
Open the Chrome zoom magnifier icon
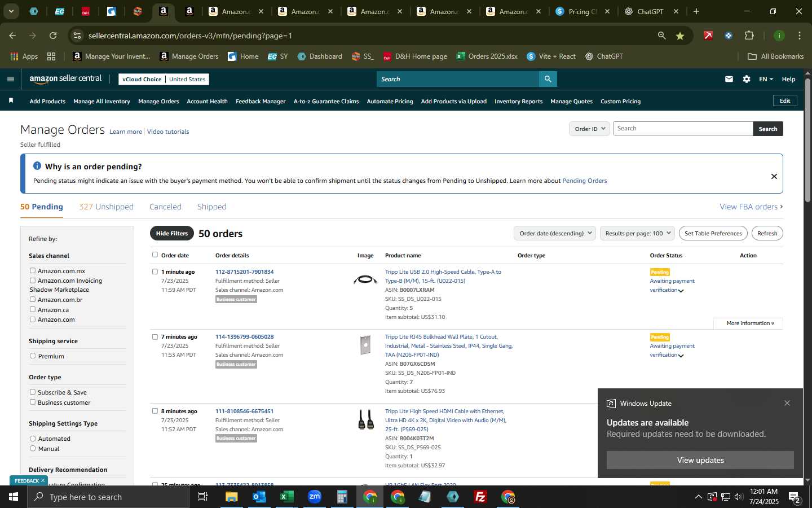point(661,36)
